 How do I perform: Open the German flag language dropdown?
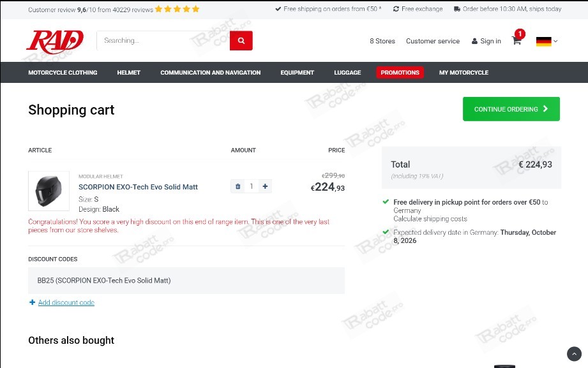point(547,41)
